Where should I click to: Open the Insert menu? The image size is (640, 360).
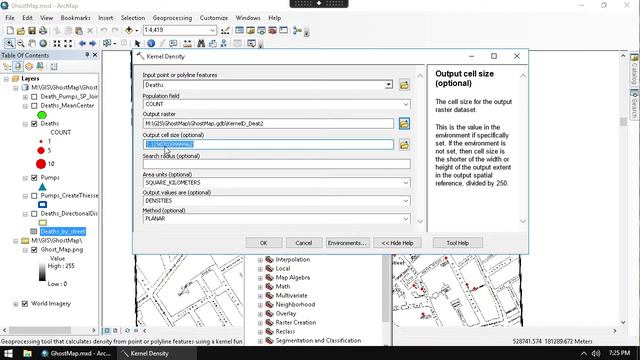point(106,18)
